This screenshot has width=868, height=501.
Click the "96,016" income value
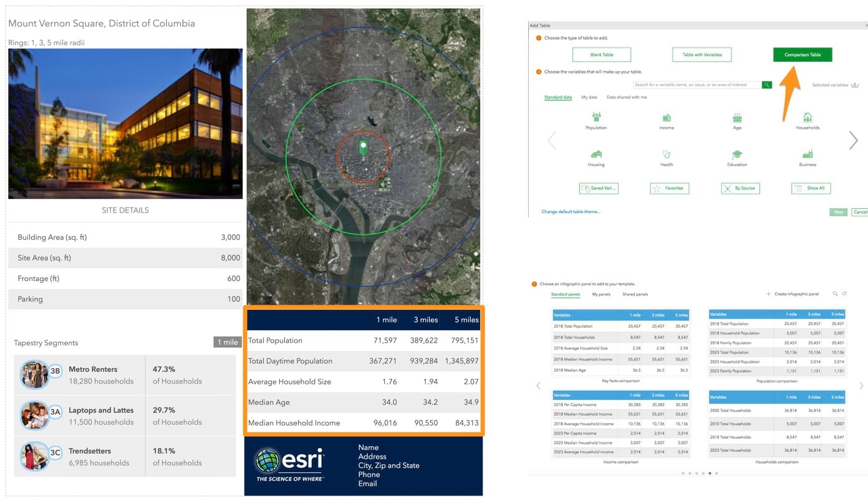385,423
